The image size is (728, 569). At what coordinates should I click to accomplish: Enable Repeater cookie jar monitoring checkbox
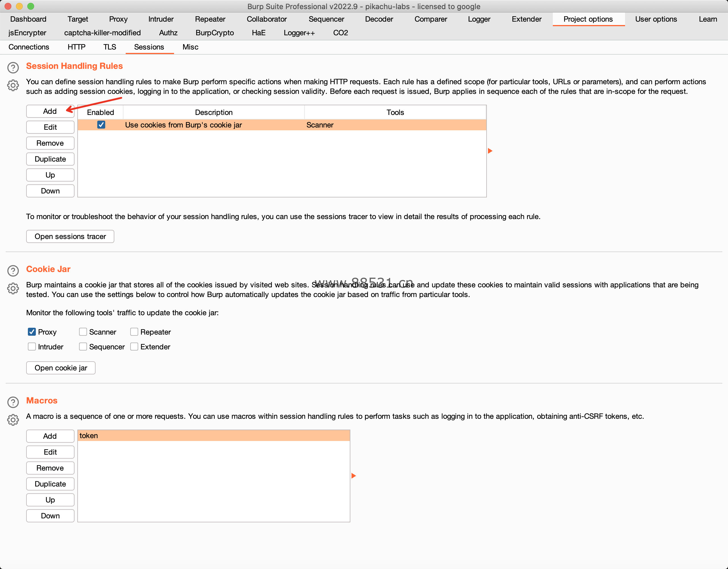pos(134,332)
